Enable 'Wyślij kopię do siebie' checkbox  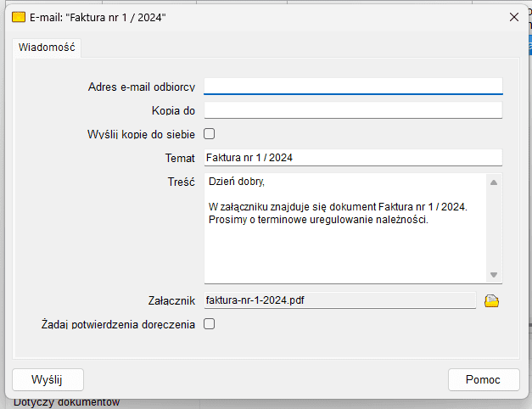coord(209,134)
